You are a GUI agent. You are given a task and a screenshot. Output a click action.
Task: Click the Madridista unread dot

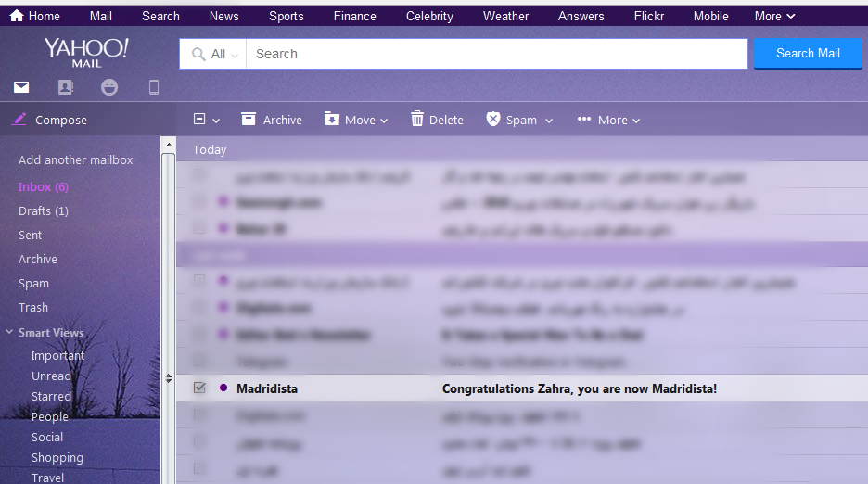[223, 388]
